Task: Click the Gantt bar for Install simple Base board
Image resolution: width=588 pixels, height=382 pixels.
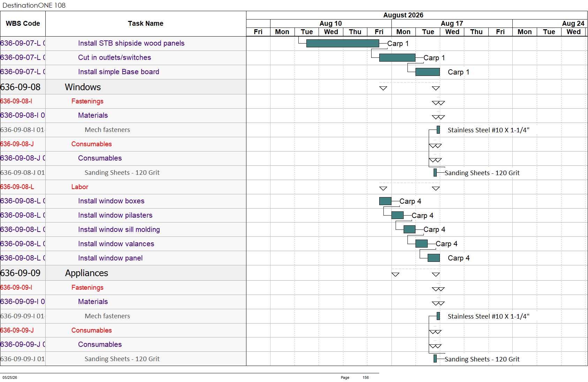Action: tap(428, 72)
